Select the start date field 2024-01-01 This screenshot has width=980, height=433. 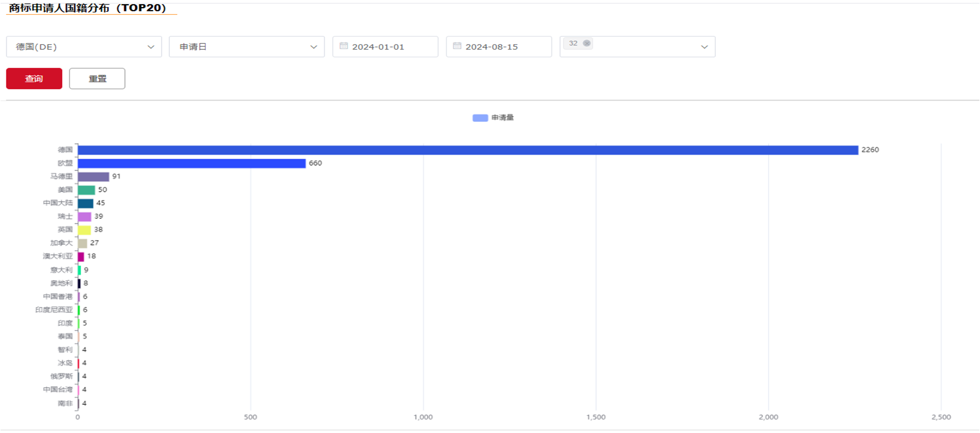pyautogui.click(x=385, y=47)
